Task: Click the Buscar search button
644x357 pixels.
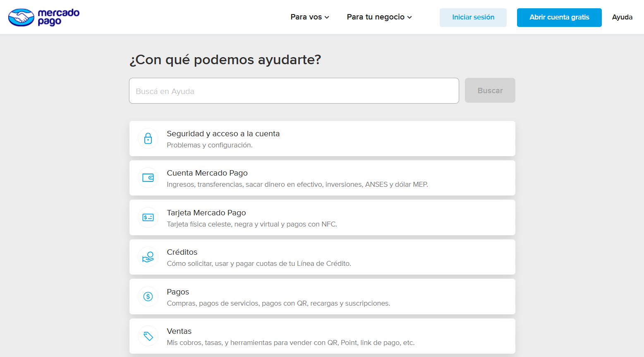Action: pos(490,90)
